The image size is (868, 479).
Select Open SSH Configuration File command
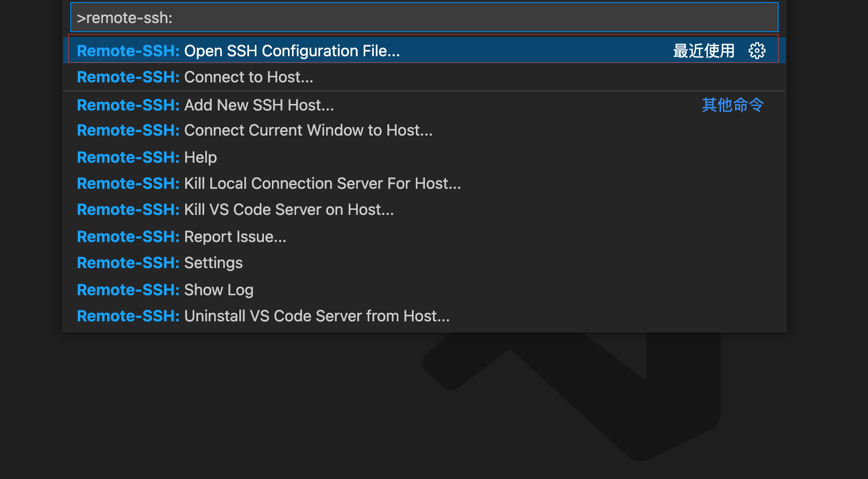[292, 51]
